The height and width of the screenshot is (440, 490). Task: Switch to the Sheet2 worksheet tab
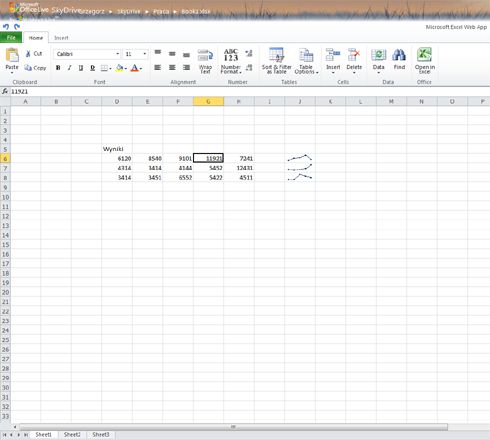tap(72, 435)
